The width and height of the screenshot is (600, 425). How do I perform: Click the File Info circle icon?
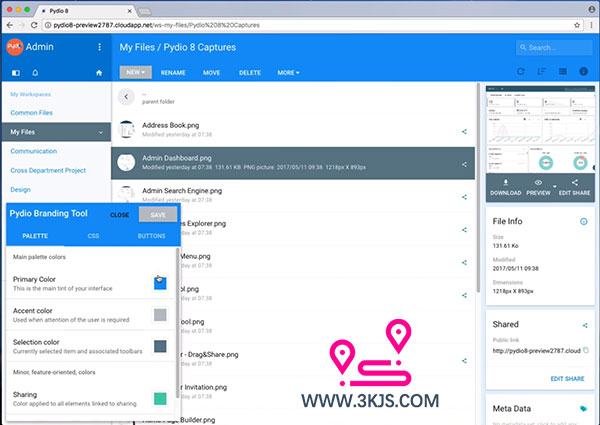(584, 221)
